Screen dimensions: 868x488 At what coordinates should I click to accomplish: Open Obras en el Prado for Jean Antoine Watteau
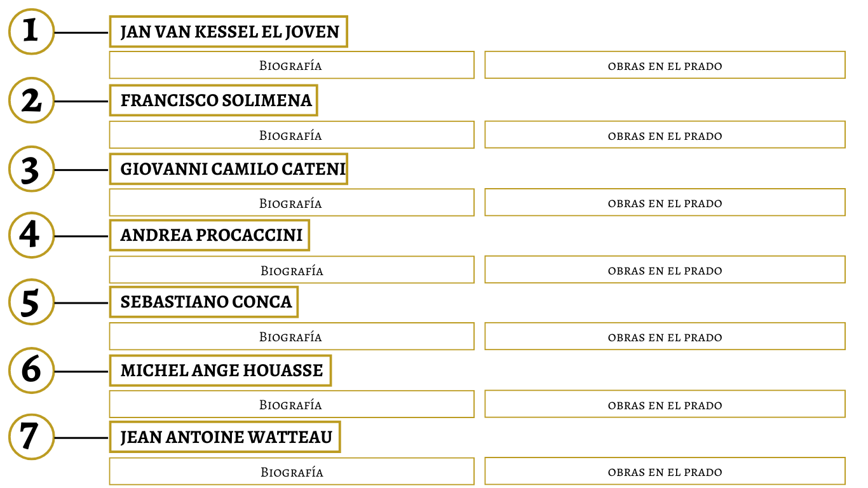coord(665,471)
